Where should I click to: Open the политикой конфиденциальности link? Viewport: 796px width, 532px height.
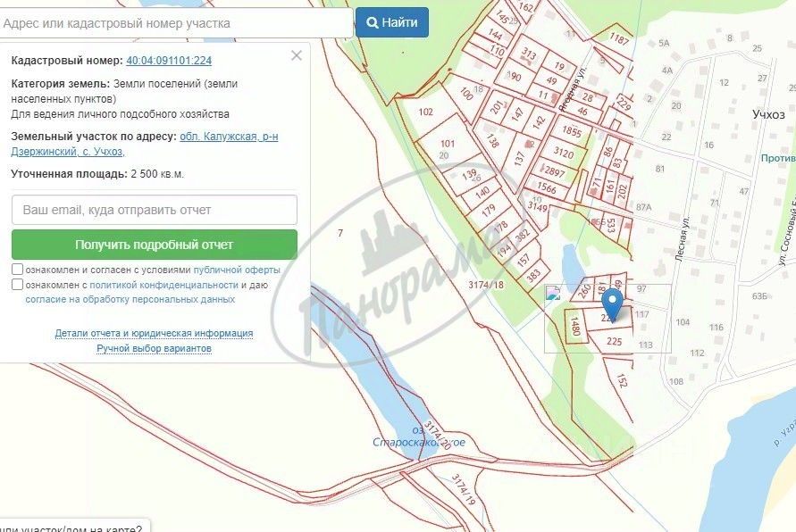pyautogui.click(x=164, y=285)
